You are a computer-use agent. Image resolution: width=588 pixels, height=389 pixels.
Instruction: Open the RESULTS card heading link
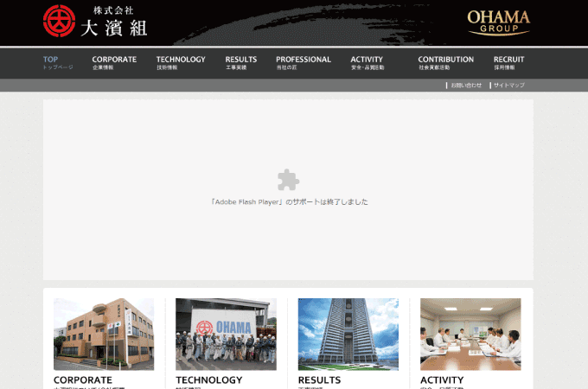[319, 380]
